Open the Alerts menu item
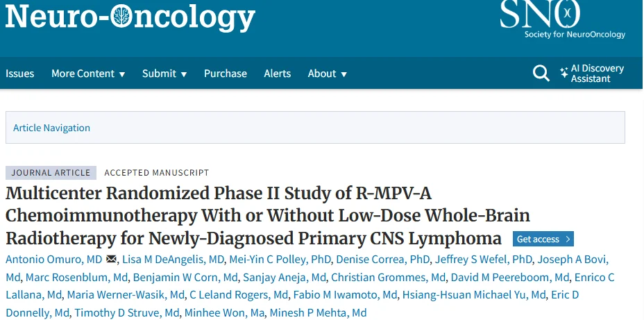The width and height of the screenshot is (644, 320). click(277, 74)
